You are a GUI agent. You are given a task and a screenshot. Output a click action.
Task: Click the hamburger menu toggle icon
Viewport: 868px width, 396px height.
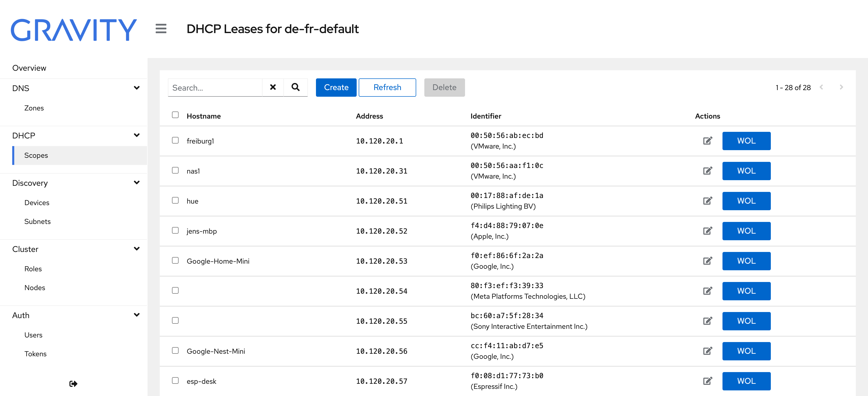pyautogui.click(x=161, y=29)
